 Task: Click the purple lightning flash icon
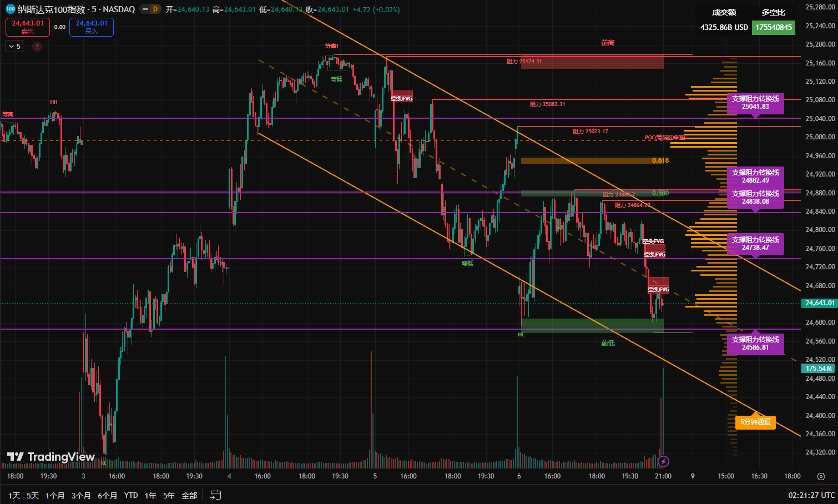(663, 461)
